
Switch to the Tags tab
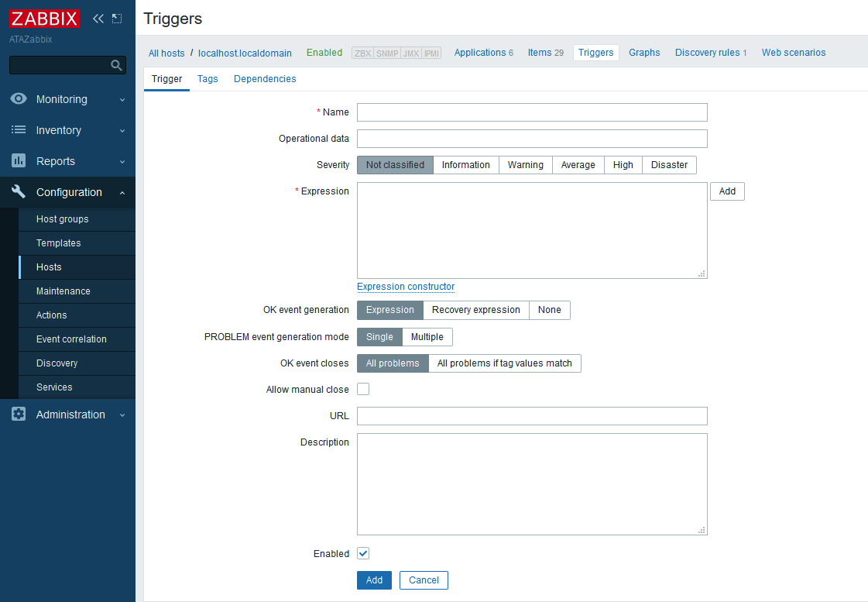[x=208, y=78]
